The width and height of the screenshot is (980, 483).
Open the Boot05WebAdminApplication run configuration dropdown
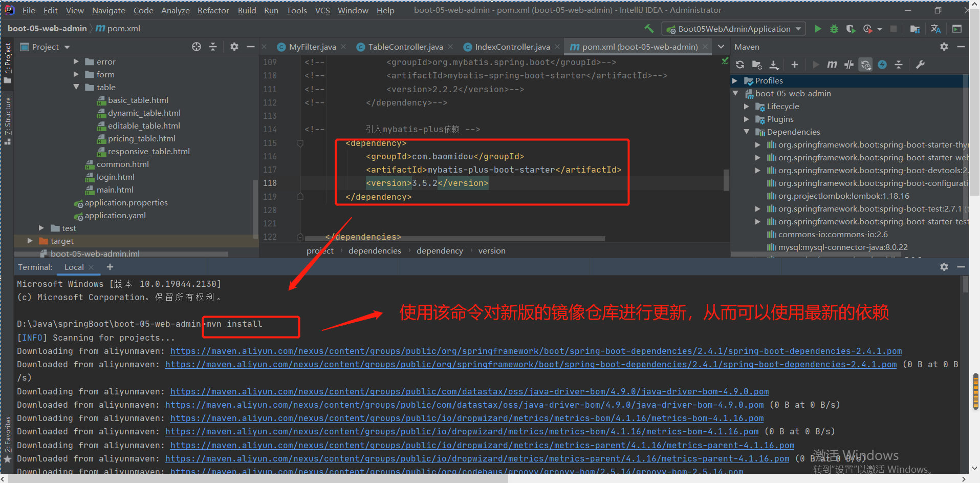point(734,29)
